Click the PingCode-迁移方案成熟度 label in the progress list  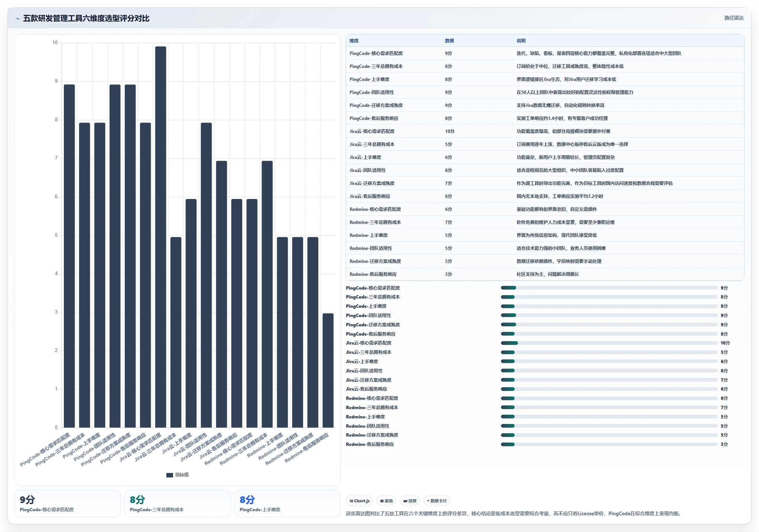point(373,325)
